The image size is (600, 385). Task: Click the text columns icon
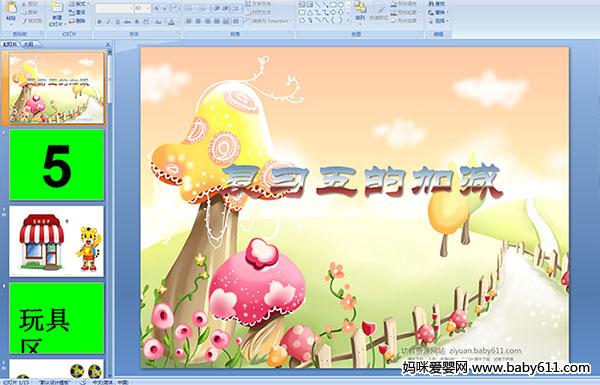236,21
